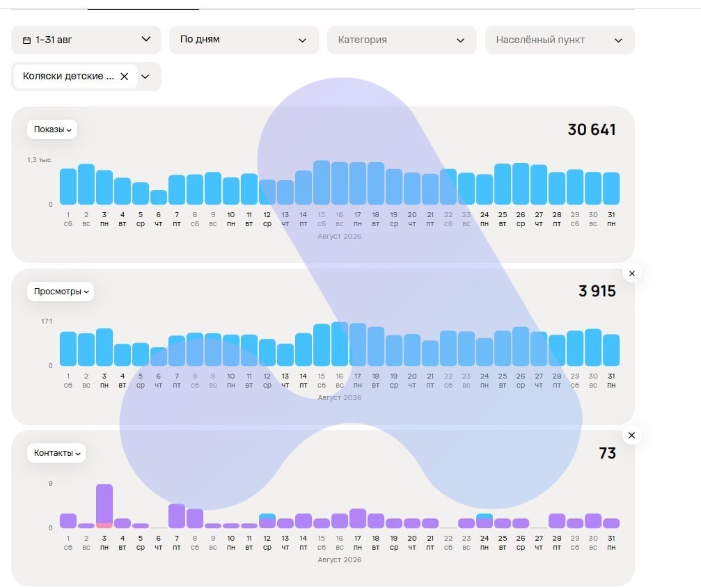This screenshot has width=701, height=588.
Task: Click the Контакты bar for 7 пт
Action: [x=177, y=516]
